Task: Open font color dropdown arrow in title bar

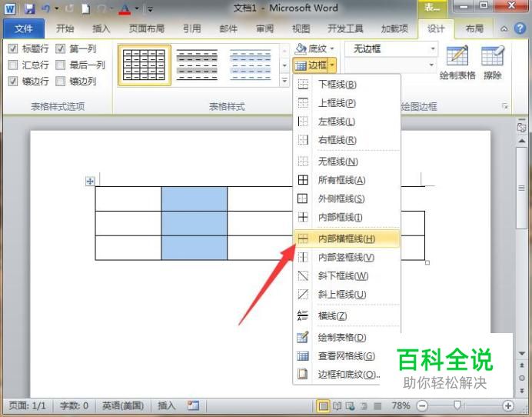Action: click(137, 8)
